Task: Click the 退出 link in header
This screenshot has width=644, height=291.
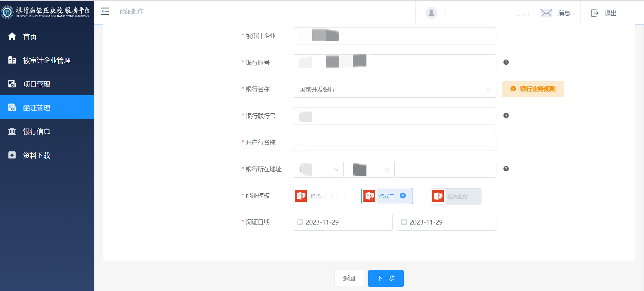Action: [610, 13]
